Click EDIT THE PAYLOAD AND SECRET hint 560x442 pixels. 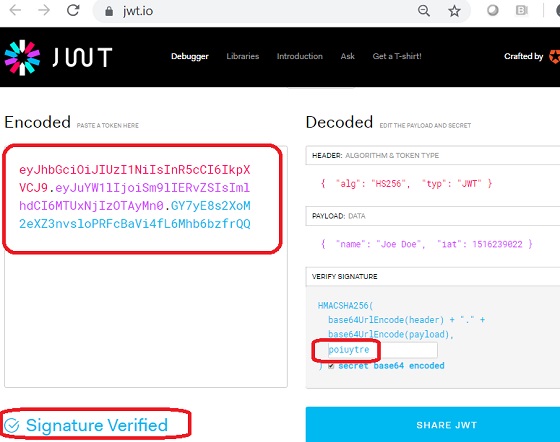425,126
